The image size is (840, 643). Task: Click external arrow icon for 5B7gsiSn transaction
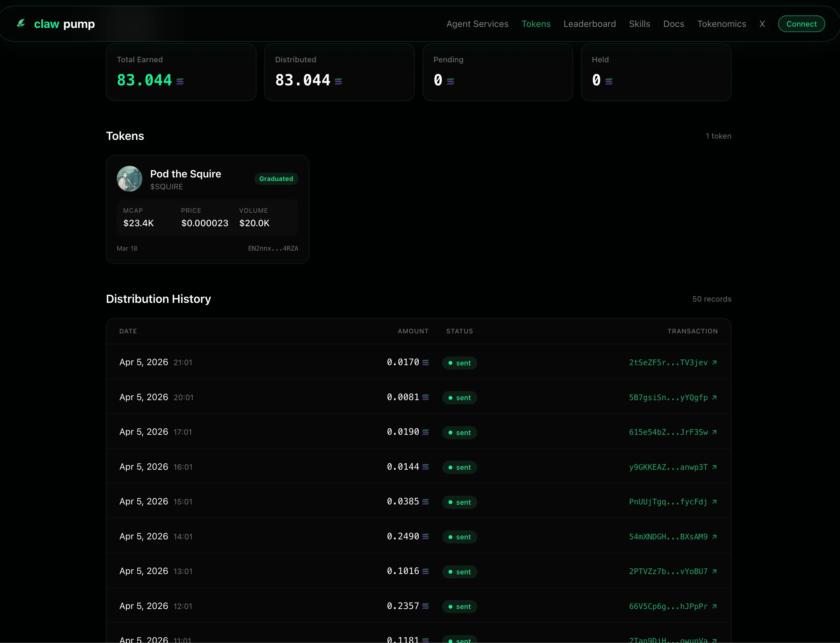tap(714, 397)
